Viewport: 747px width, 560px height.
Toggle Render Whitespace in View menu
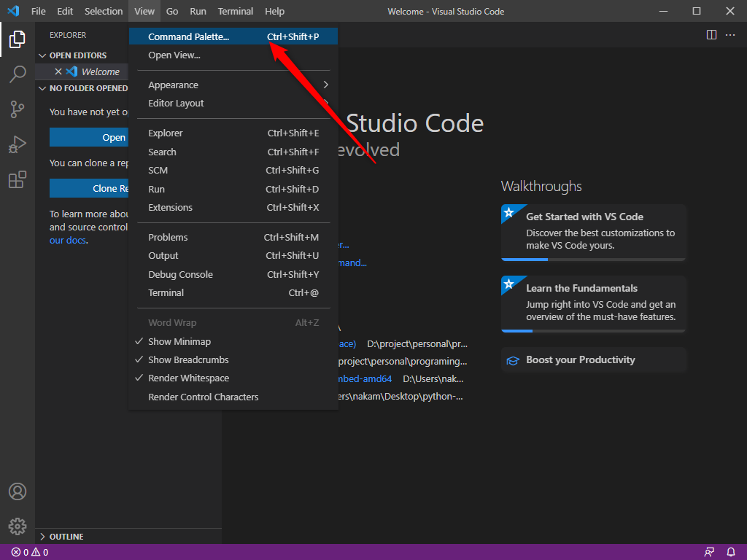[233, 378]
